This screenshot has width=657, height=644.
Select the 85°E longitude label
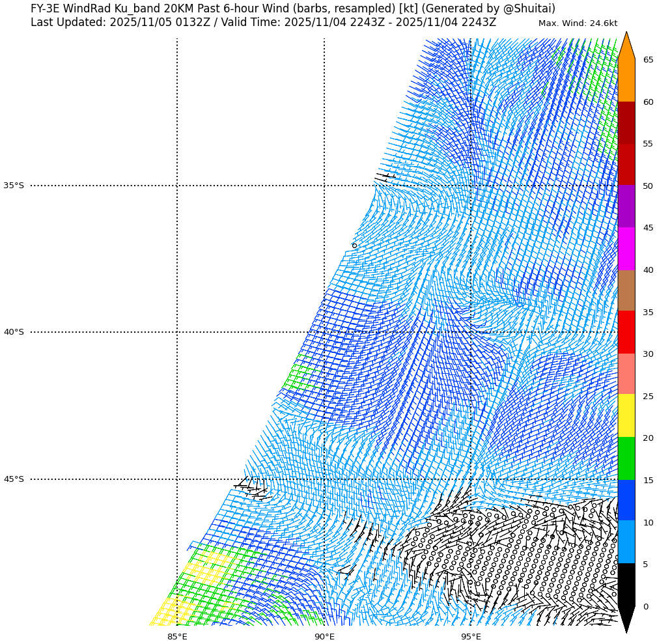click(x=177, y=636)
